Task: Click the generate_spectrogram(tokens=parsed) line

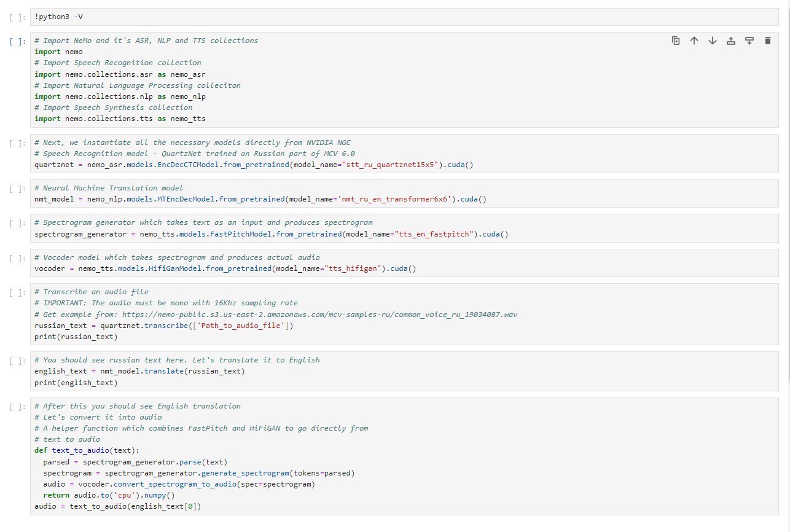Action: (199, 473)
